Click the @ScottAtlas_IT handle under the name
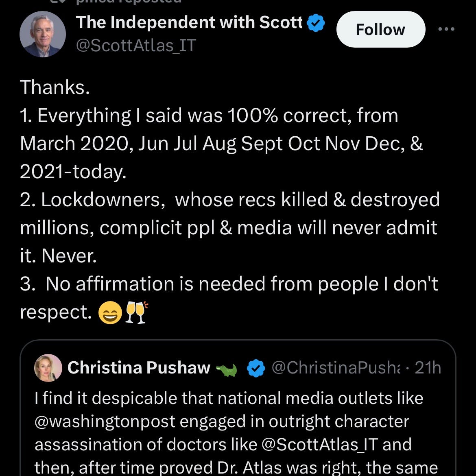 135,46
